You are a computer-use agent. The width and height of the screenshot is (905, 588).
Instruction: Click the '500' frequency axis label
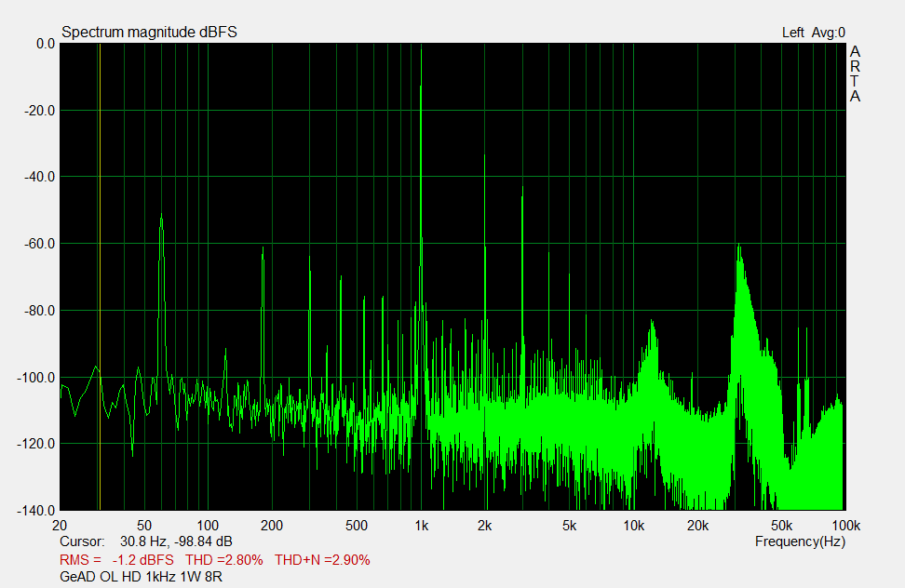tap(357, 526)
